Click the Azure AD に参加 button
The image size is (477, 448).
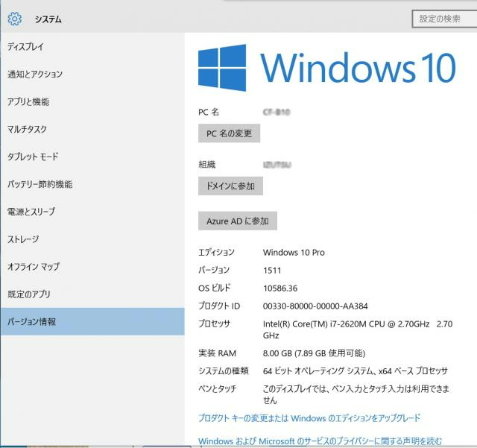(237, 221)
